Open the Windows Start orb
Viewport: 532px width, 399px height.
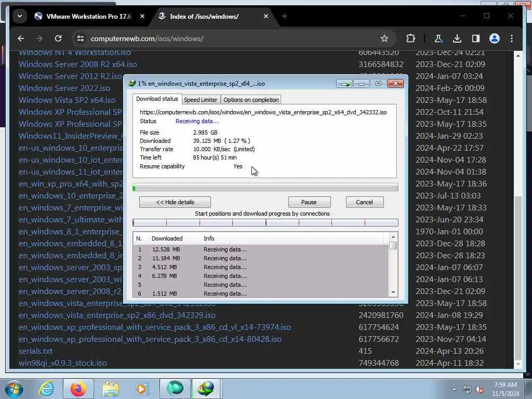point(14,389)
